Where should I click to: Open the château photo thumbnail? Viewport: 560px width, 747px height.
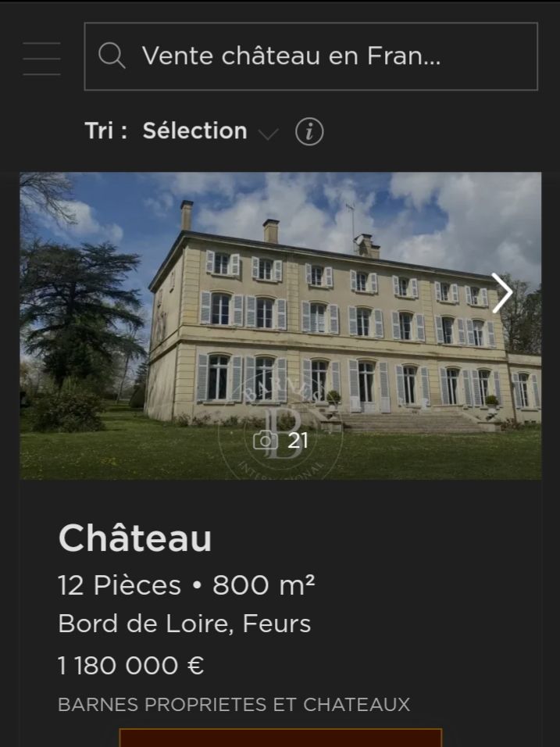pyautogui.click(x=280, y=326)
